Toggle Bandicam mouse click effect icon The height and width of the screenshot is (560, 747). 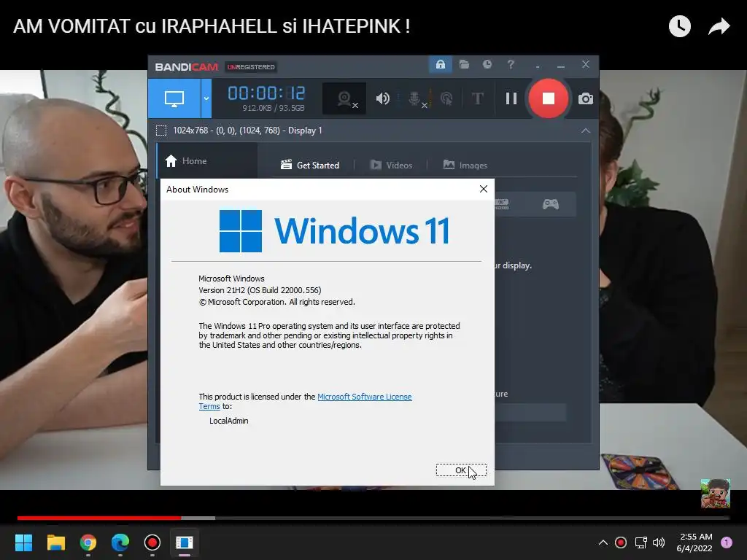point(446,98)
